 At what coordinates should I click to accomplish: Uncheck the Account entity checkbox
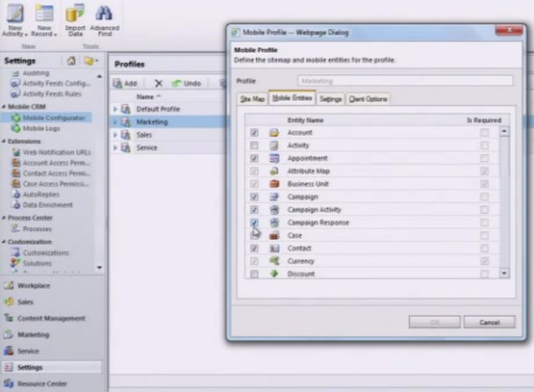[x=254, y=132]
